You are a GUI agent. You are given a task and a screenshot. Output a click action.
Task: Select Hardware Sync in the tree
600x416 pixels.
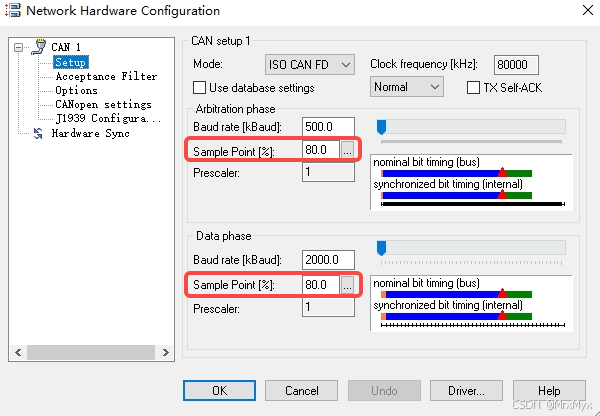coord(91,133)
